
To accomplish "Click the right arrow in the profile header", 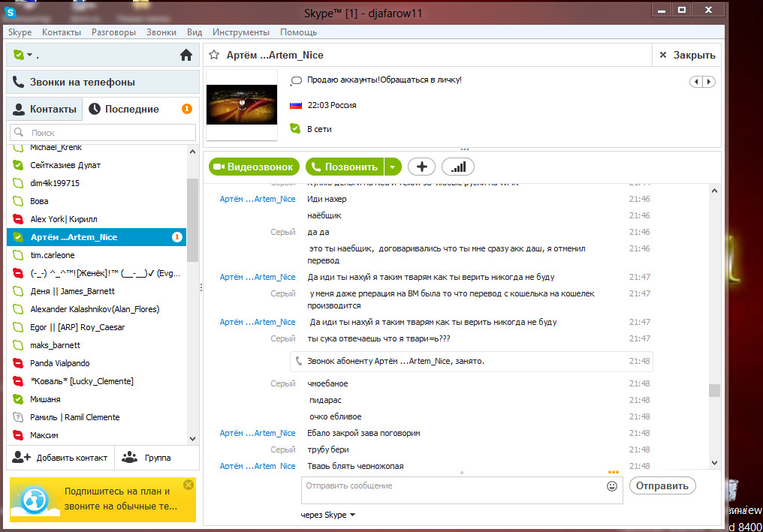I will (709, 82).
